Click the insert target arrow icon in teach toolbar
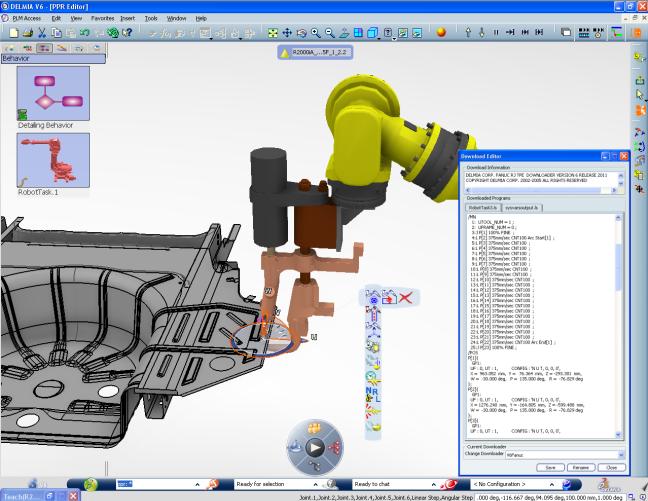The width and height of the screenshot is (648, 501). click(389, 297)
